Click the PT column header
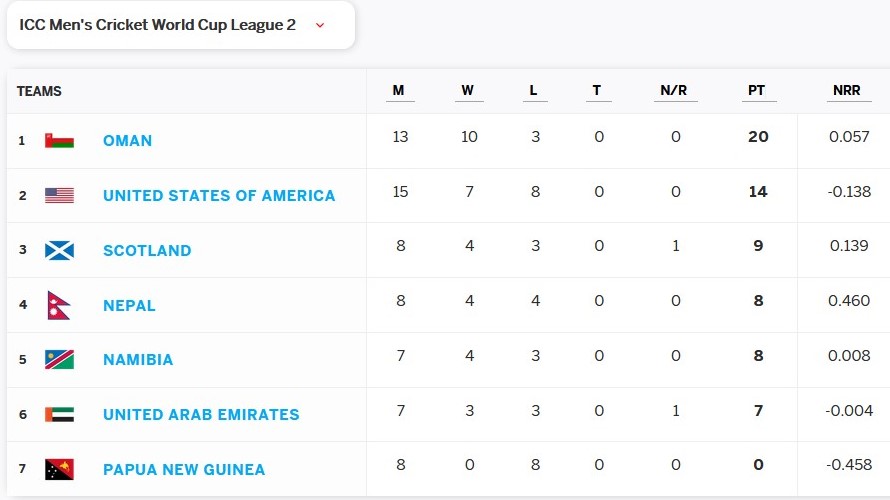Viewport: 890px width, 500px height. [756, 91]
